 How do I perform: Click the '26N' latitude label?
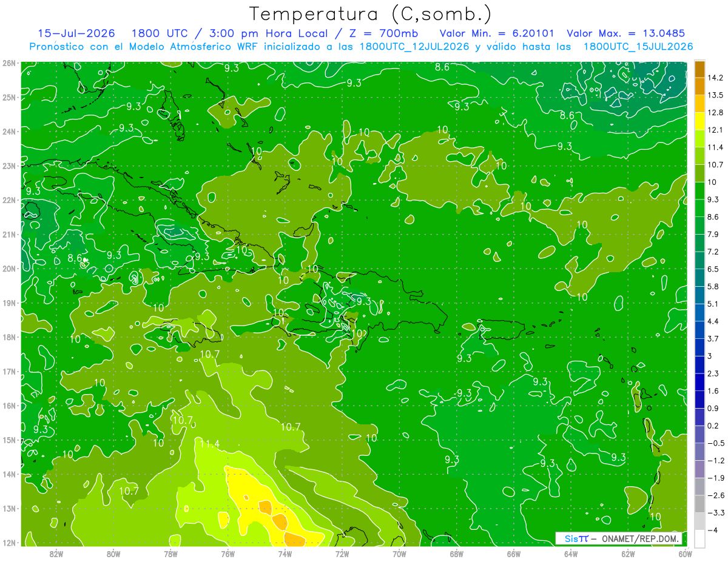pyautogui.click(x=8, y=63)
